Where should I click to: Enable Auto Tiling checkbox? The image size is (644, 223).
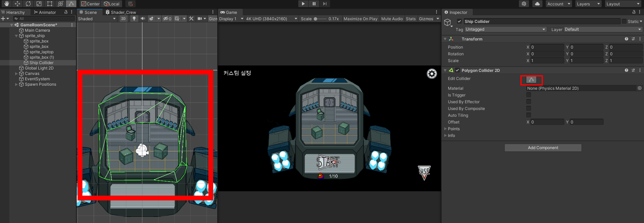(x=528, y=115)
